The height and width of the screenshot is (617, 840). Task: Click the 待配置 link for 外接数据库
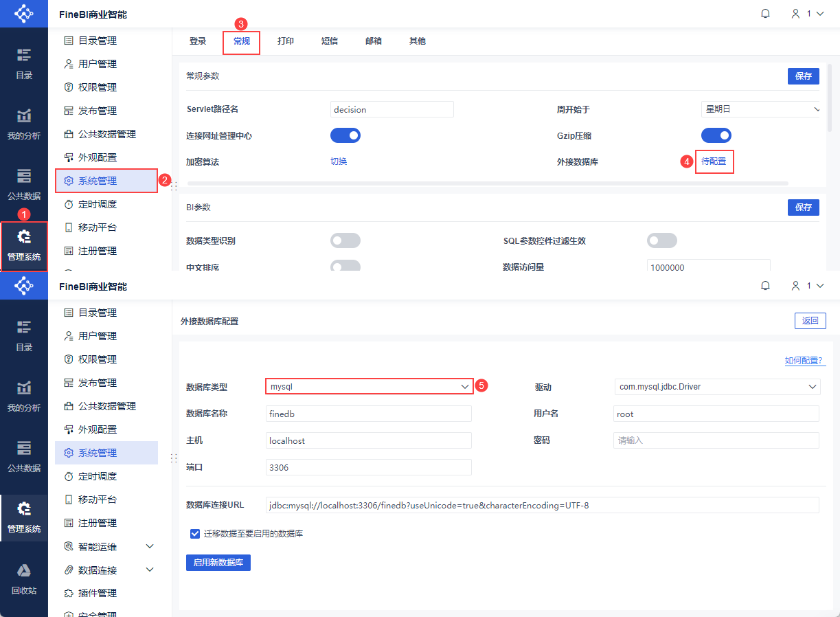(x=714, y=161)
